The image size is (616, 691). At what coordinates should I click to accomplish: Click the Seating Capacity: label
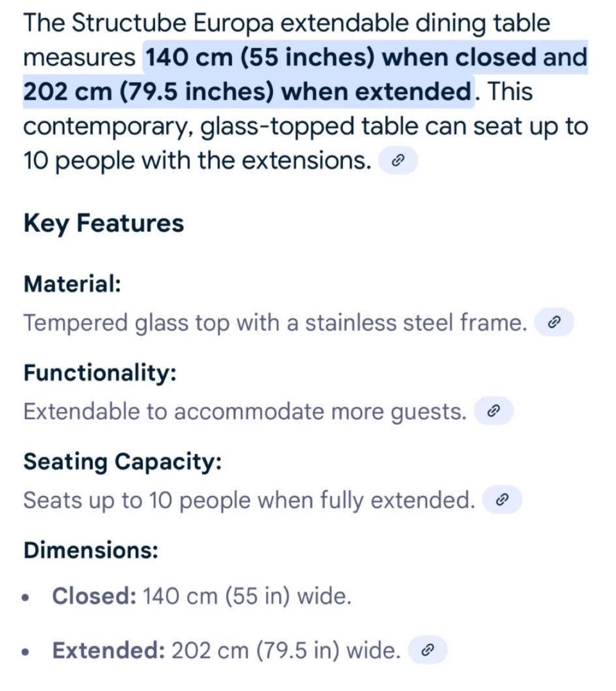(122, 462)
